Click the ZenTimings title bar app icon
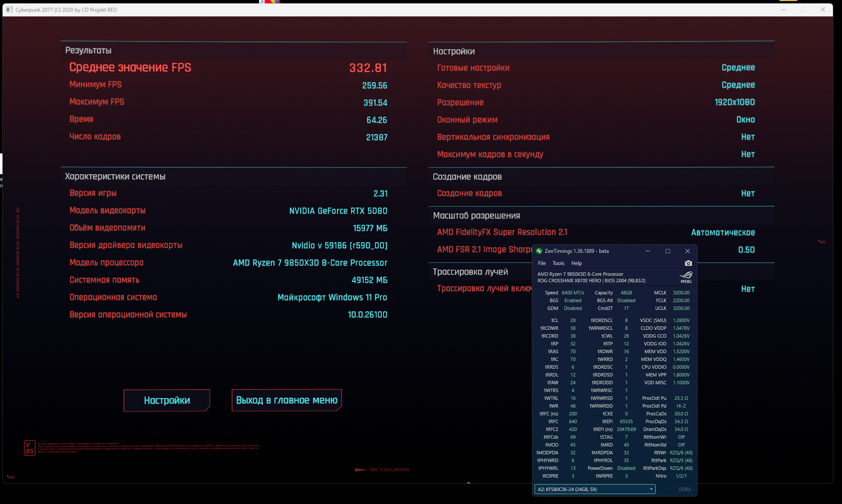The width and height of the screenshot is (842, 504). click(x=539, y=251)
